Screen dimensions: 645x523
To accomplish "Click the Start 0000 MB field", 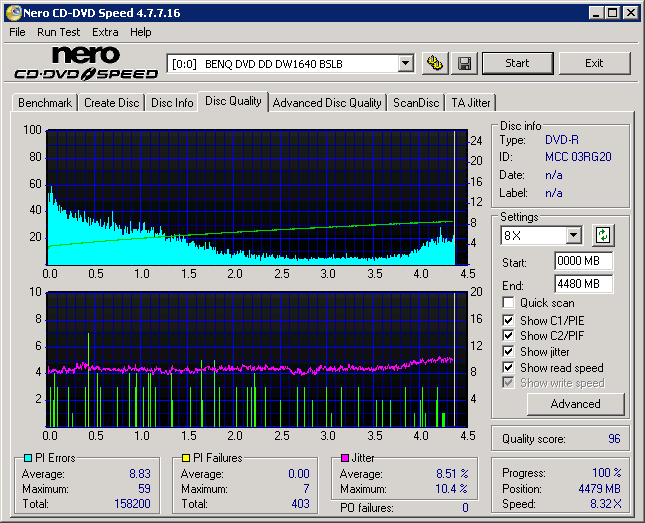I will click(584, 261).
